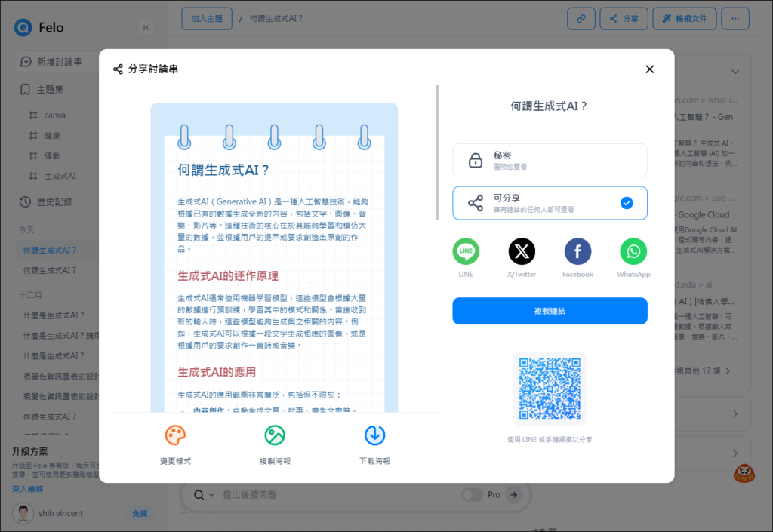Image resolution: width=773 pixels, height=532 pixels.
Task: Collapse the sidebar with the arrow icon
Action: click(x=146, y=28)
